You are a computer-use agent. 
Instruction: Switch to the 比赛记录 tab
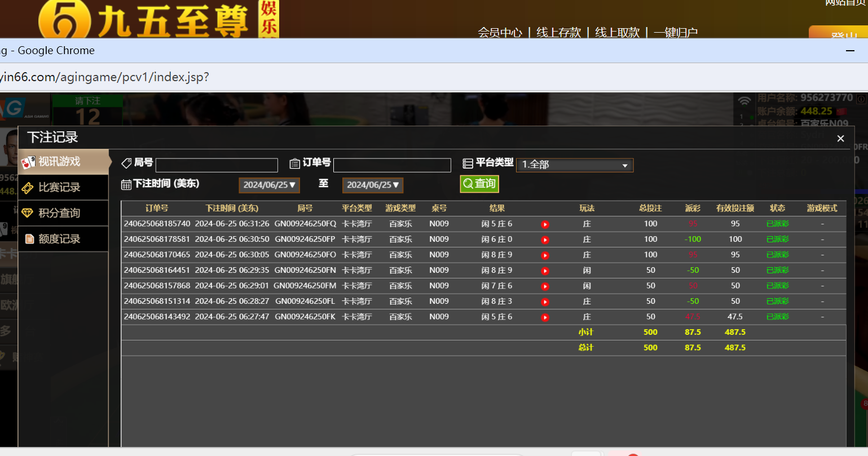63,188
